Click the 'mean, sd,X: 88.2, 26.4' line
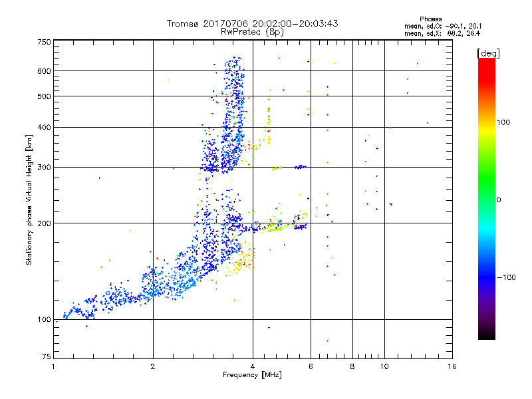Screen dimensions: 532x399 (x=442, y=34)
